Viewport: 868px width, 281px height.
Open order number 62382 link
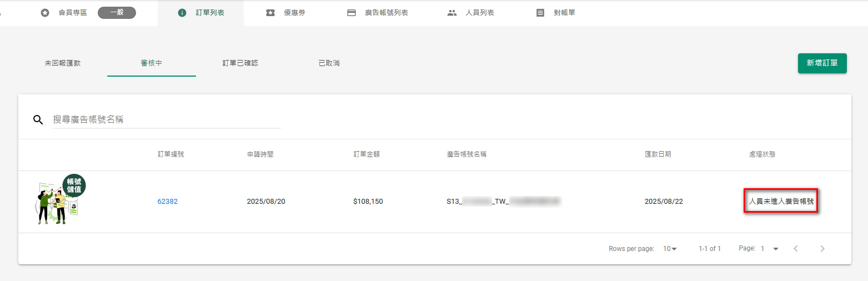click(x=168, y=202)
